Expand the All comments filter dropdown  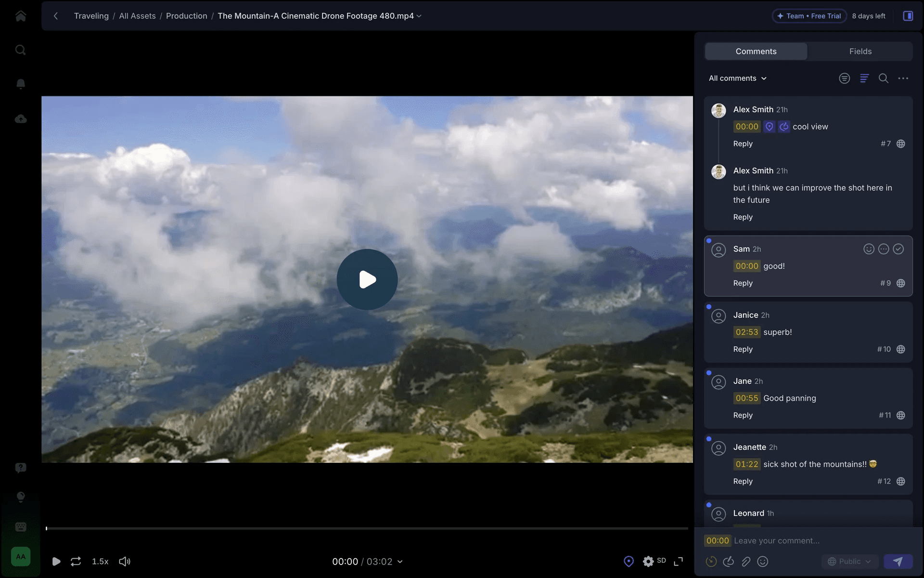tap(737, 79)
